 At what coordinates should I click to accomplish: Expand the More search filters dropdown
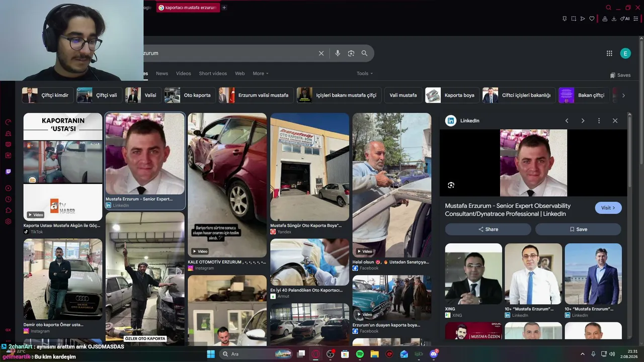point(261,73)
